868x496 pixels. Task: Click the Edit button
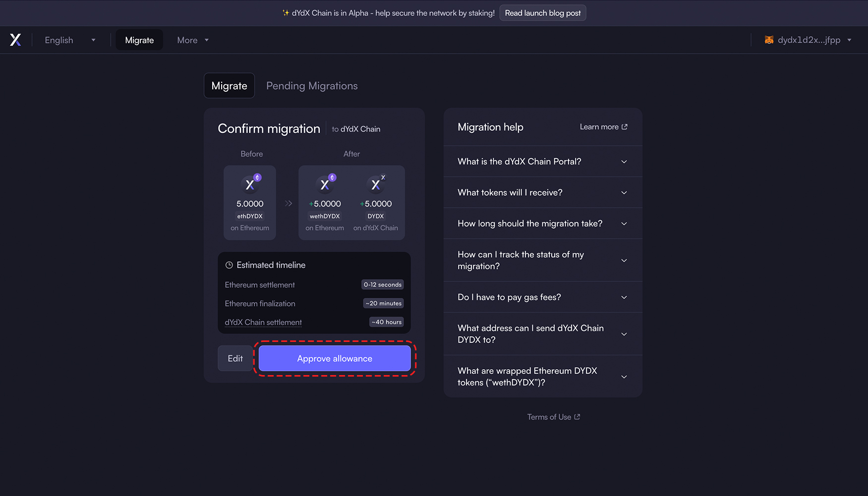pyautogui.click(x=235, y=358)
